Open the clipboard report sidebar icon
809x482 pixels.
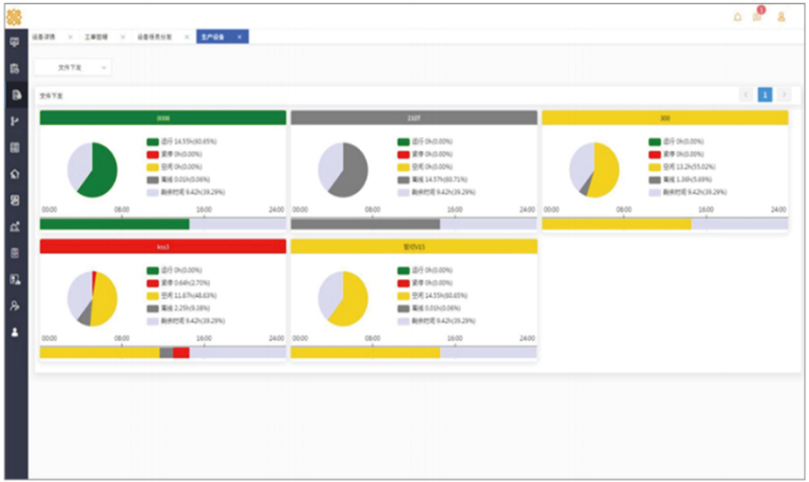(x=15, y=69)
